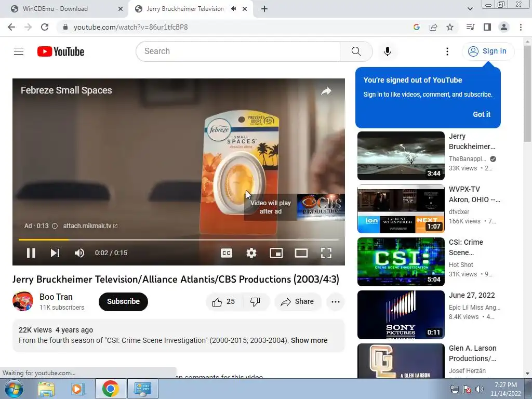Viewport: 532px width, 399px height.
Task: Close the WinCDEmu - Download tab
Action: (x=120, y=9)
